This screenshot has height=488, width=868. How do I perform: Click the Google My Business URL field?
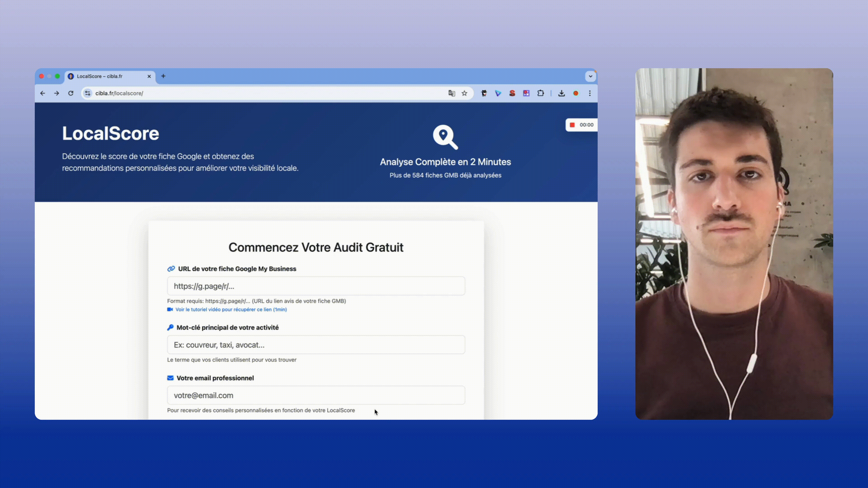click(316, 286)
